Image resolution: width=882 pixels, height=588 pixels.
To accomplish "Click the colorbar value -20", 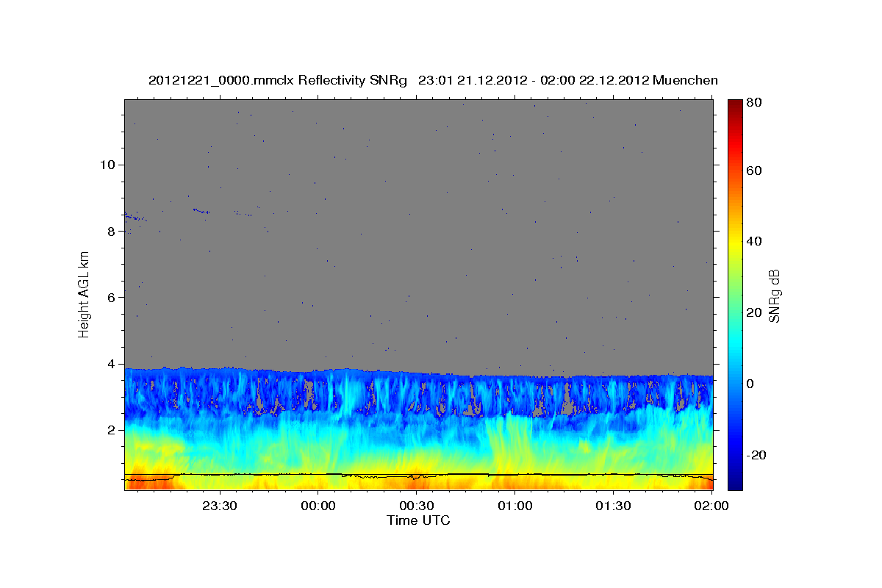I will pyautogui.click(x=756, y=455).
